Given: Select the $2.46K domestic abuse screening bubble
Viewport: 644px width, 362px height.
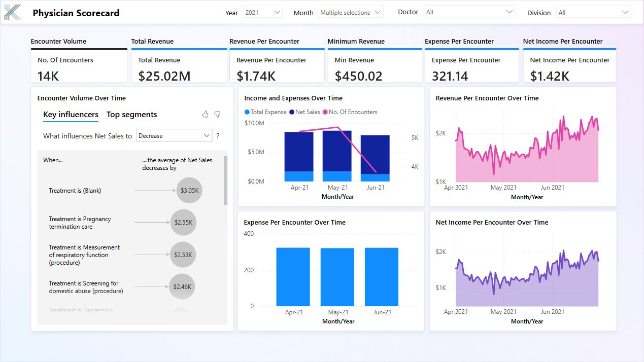Looking at the screenshot, I should (x=182, y=287).
